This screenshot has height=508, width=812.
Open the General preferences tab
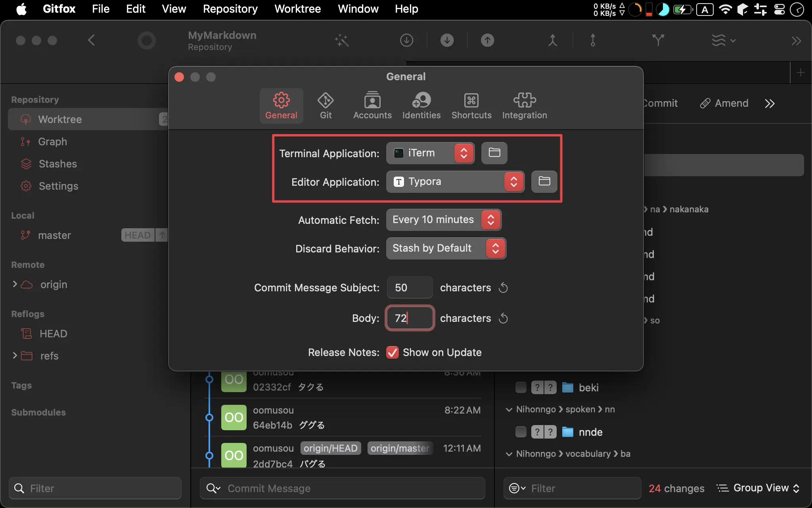click(x=281, y=106)
